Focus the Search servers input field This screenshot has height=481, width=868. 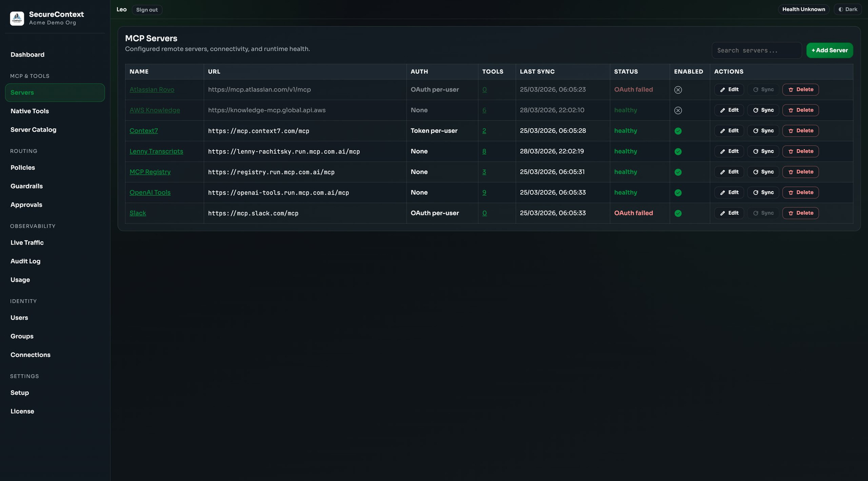tap(756, 50)
